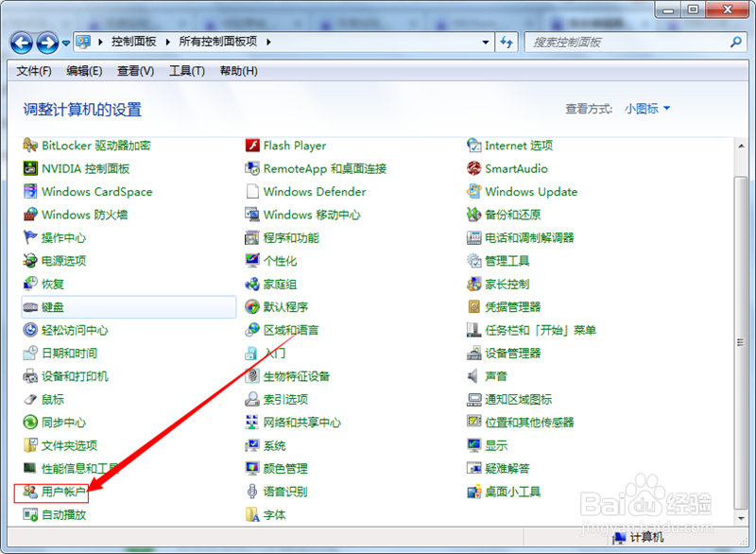The width and height of the screenshot is (756, 554).
Task: Open the 疑难解答 link
Action: 507,469
